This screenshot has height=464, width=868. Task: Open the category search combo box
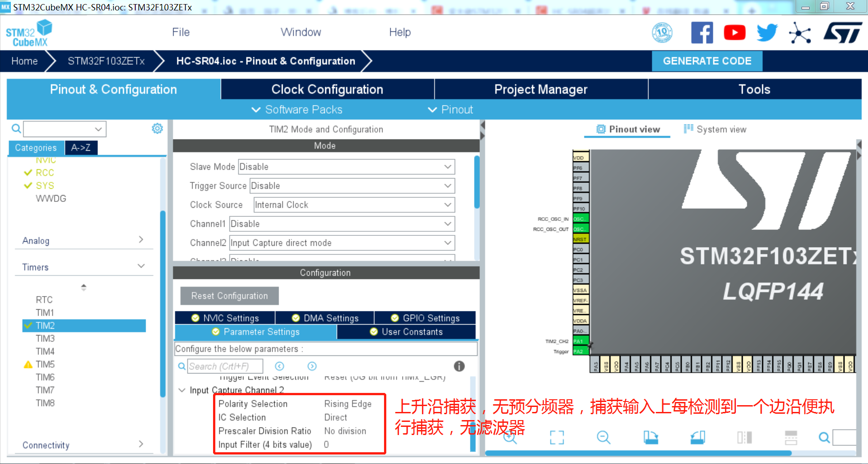pos(65,129)
